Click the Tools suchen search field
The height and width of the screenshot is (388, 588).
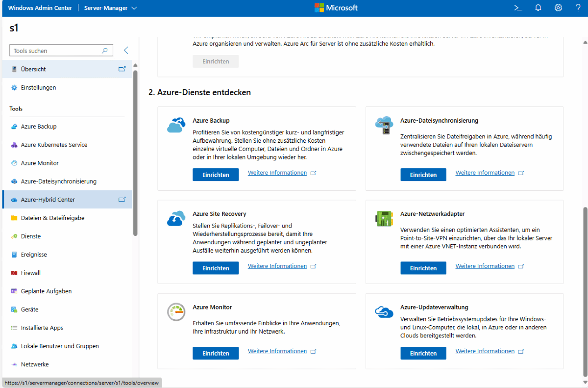pyautogui.click(x=56, y=51)
